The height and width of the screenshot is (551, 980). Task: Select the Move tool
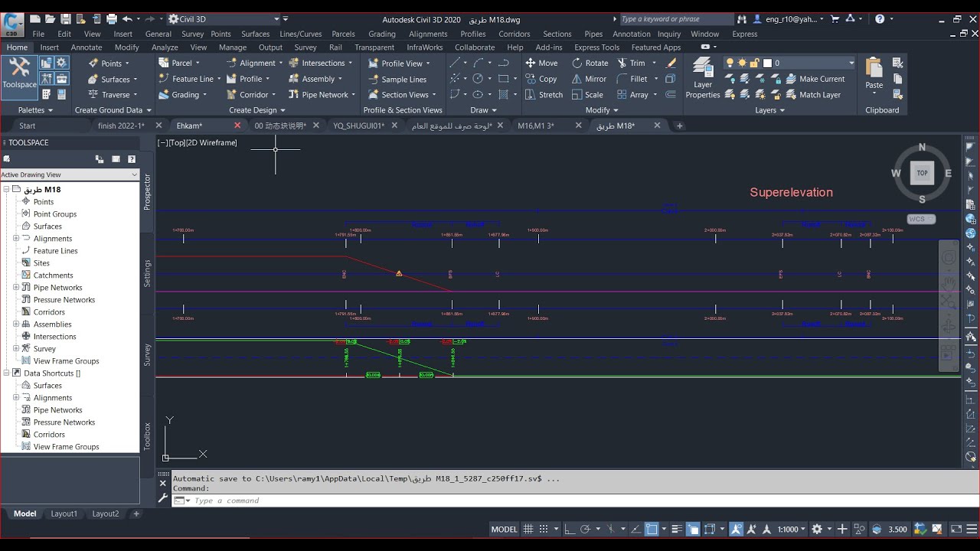point(541,63)
